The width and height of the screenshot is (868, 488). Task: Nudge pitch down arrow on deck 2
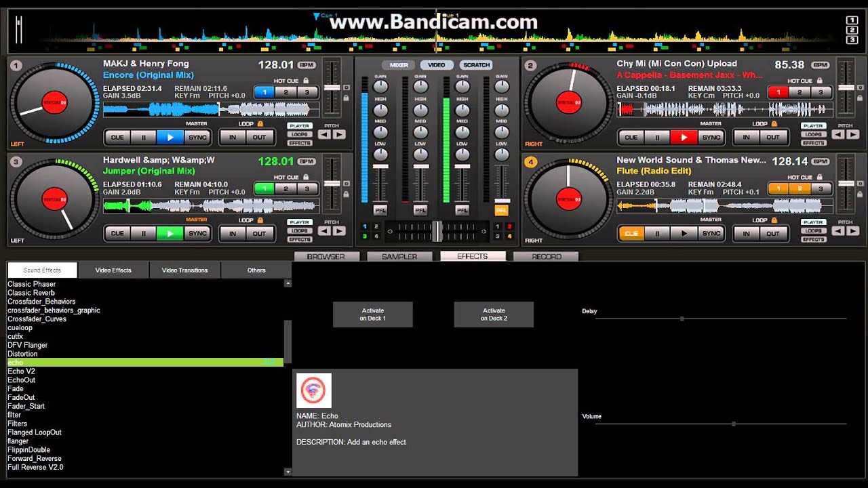click(838, 134)
